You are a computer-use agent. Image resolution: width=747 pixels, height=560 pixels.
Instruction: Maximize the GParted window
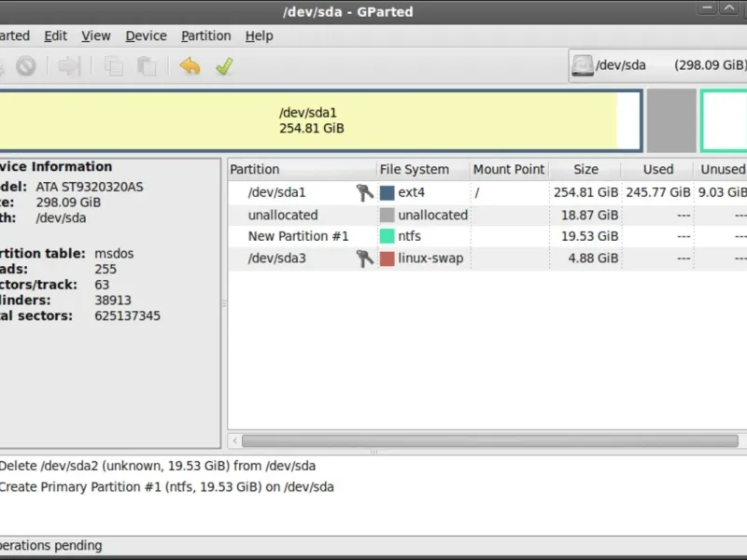[729, 8]
